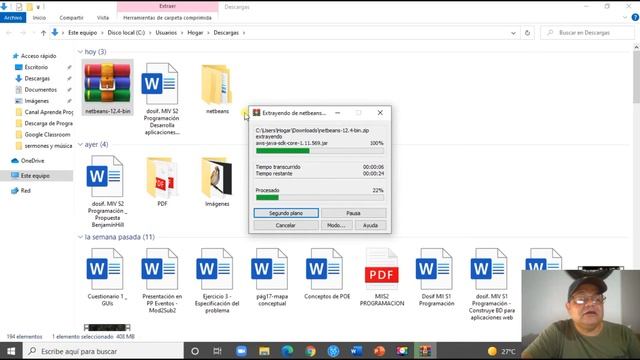Screen dimensions: 640x360
Task: Open Documentos in the navigation pane
Action: [x=40, y=89]
